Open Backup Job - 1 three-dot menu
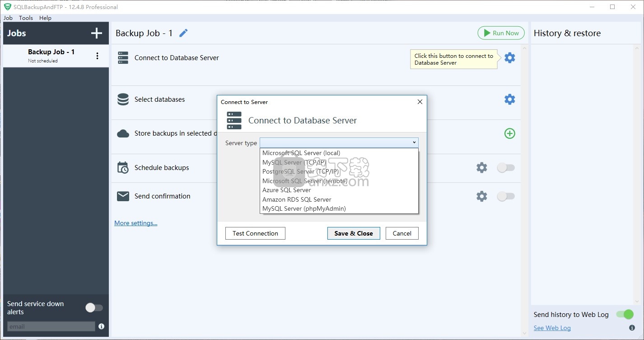The height and width of the screenshot is (340, 644). coord(97,56)
